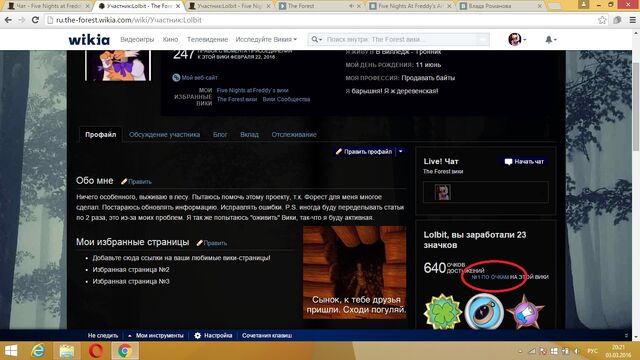
Task: Click the РУС language indicator
Action: click(592, 351)
